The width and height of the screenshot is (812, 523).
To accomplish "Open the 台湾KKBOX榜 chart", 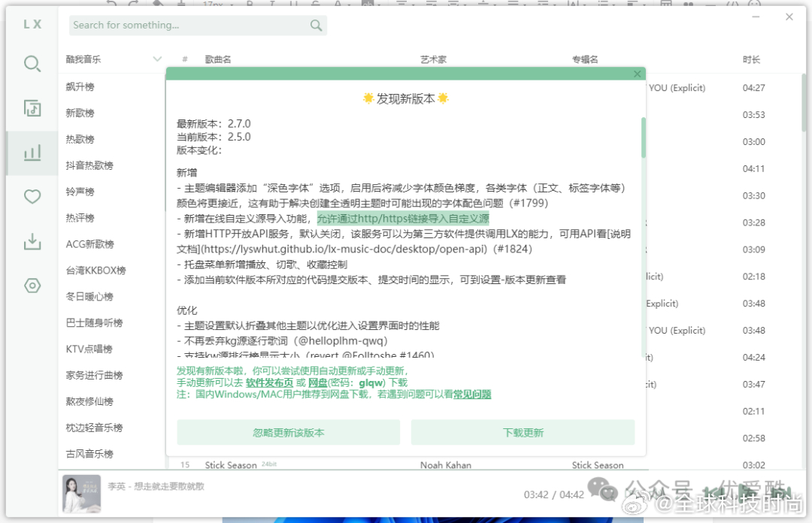I will pyautogui.click(x=95, y=271).
